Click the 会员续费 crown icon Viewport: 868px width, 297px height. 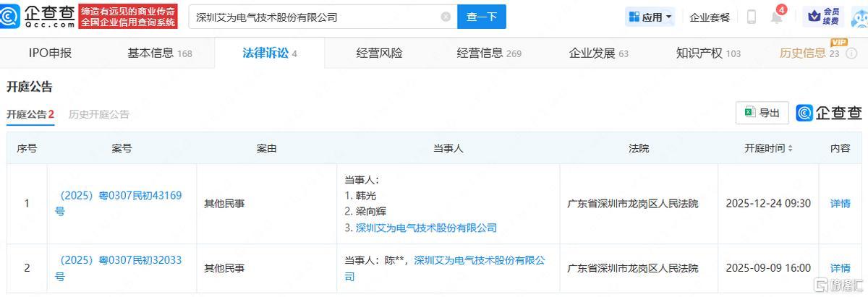823,17
